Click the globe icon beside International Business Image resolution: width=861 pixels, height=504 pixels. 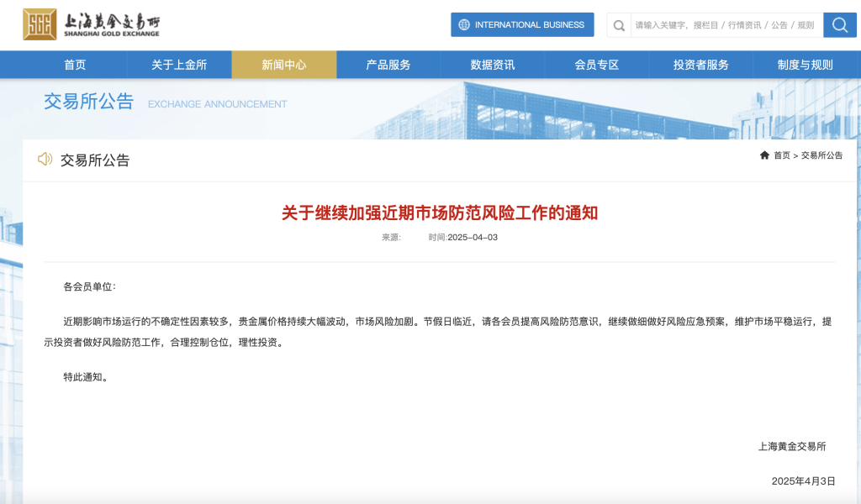(463, 25)
